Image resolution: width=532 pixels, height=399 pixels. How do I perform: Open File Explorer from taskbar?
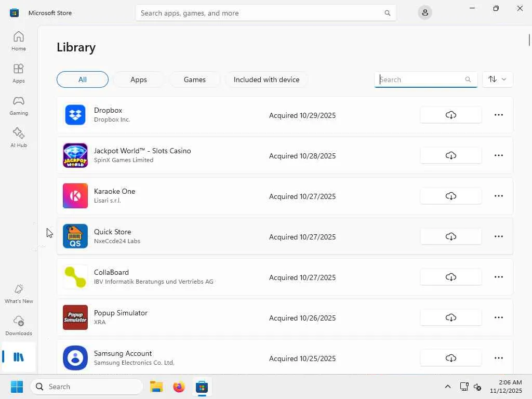pos(156,387)
